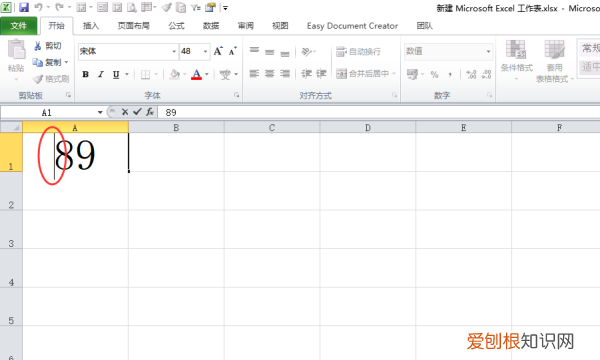Click the 文 phonetic guide icon
600x360 pixels.
(225, 74)
